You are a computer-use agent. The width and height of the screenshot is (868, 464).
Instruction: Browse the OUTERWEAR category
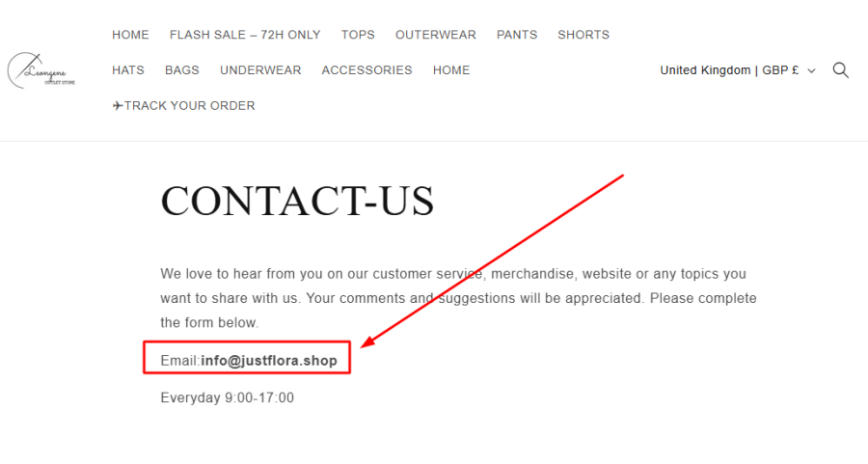(x=435, y=35)
